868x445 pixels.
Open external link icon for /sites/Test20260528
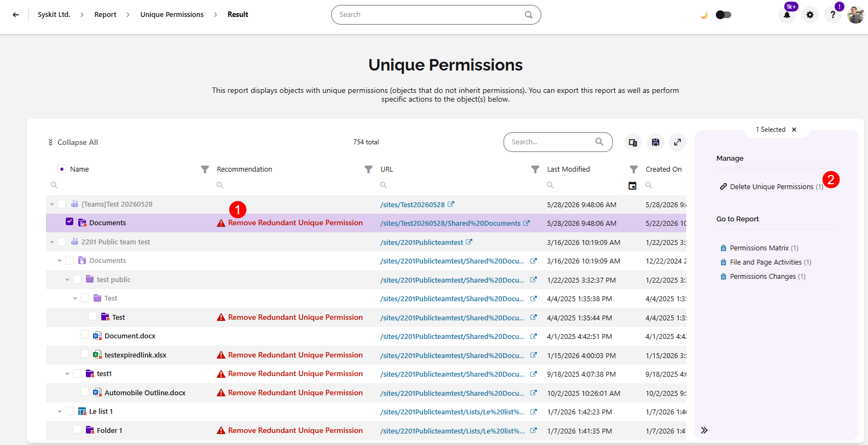tap(451, 204)
